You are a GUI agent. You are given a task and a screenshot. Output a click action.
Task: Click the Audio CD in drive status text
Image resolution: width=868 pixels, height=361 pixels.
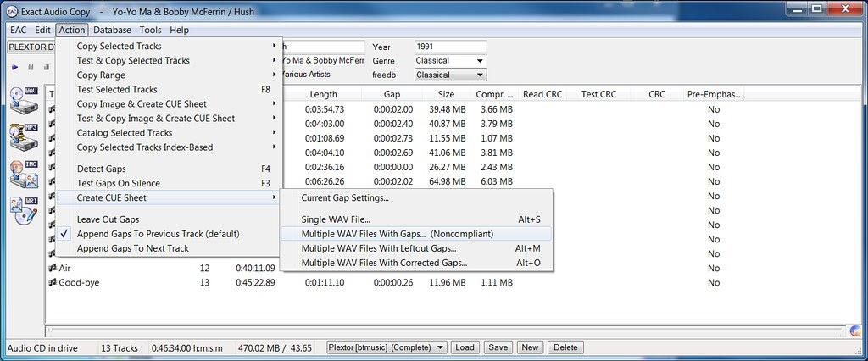(42, 348)
